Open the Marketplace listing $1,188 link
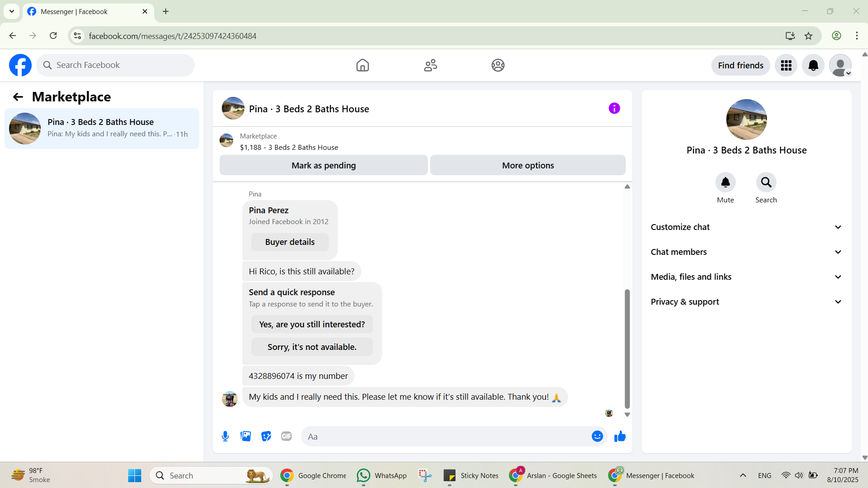Screen dimensions: 868x488 289,148
